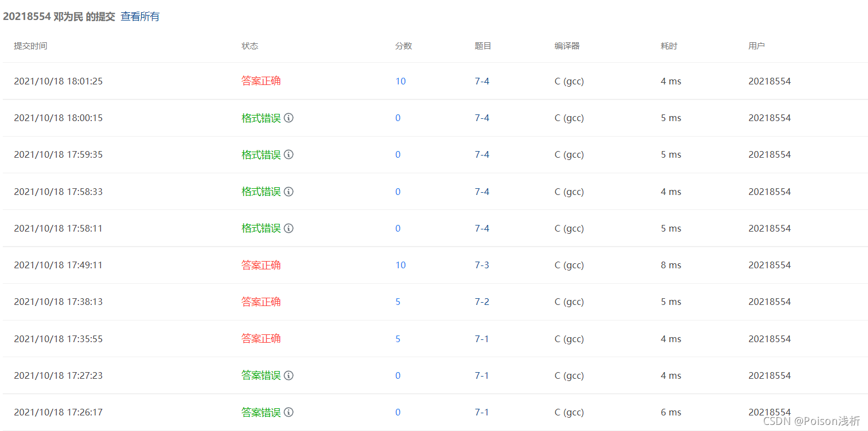Select timestamp 2021/10/18 17:26:17
Screen dimensions: 868x431
point(58,412)
